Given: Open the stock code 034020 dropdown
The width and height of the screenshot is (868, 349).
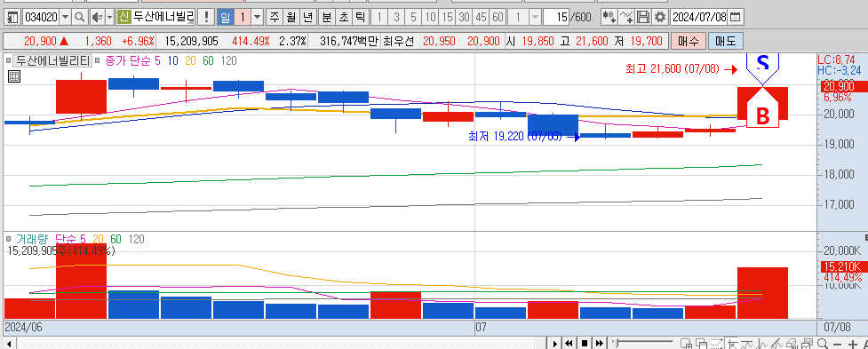Looking at the screenshot, I should pyautogui.click(x=66, y=17).
